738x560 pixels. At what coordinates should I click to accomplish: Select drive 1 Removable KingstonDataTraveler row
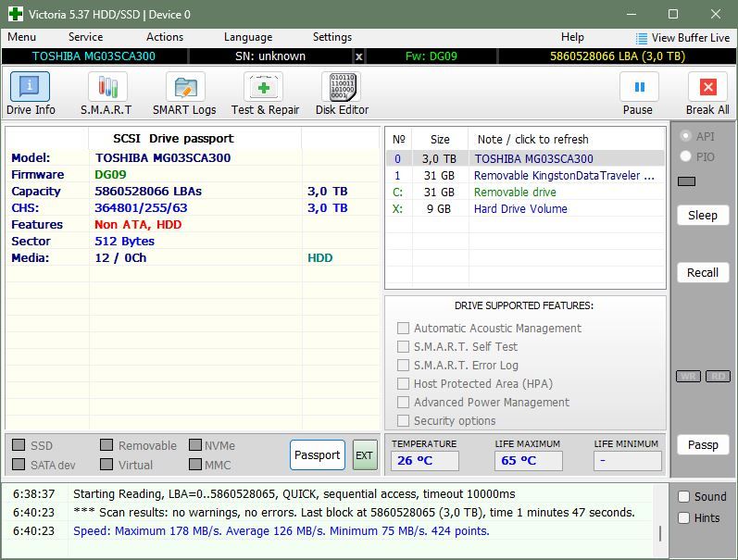pyautogui.click(x=525, y=176)
